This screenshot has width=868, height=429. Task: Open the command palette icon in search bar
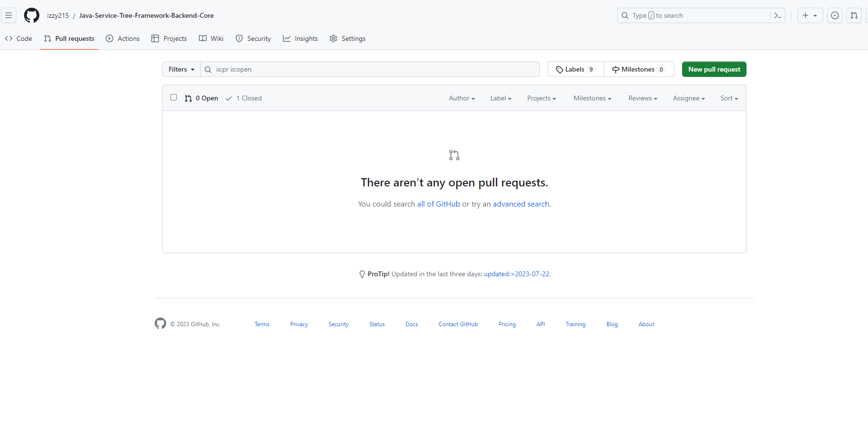[778, 15]
